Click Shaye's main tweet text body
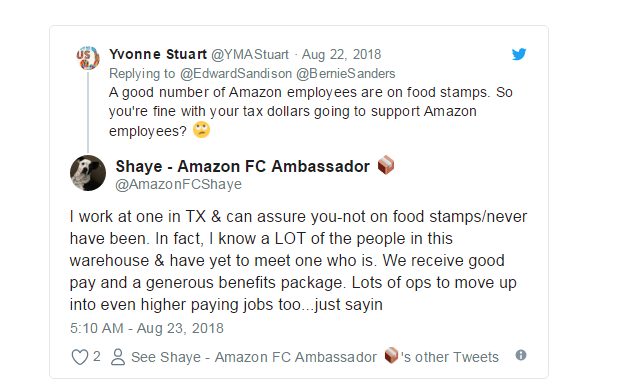This screenshot has width=620, height=384. click(x=299, y=261)
